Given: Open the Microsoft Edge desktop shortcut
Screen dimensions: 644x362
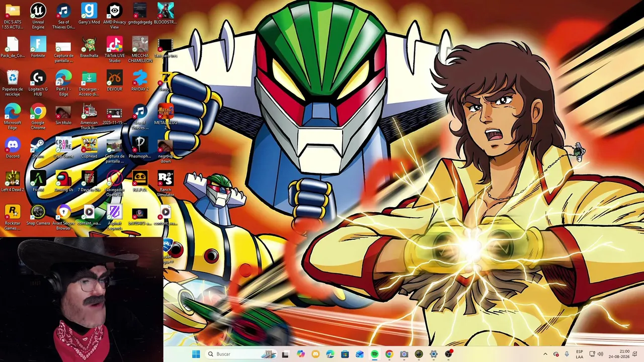Looking at the screenshot, I should click(x=13, y=117).
